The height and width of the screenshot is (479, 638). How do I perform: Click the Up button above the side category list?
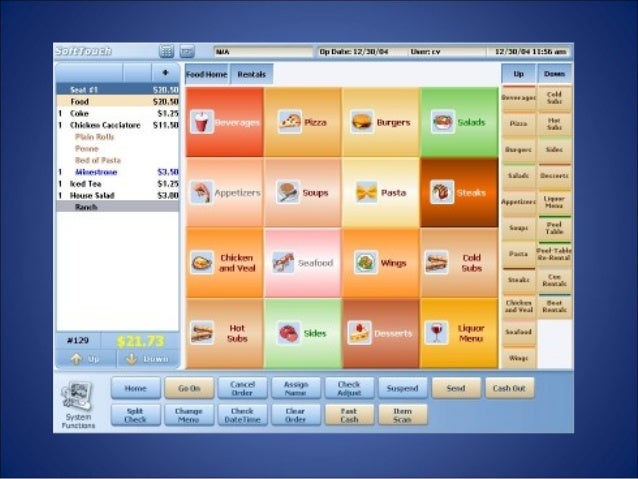point(518,74)
